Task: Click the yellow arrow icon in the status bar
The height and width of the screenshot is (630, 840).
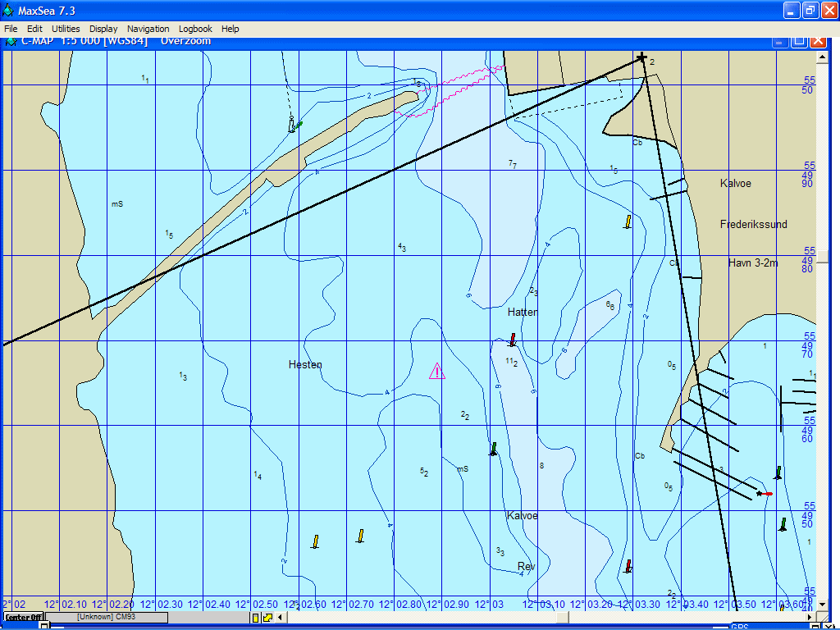Action: tap(267, 618)
